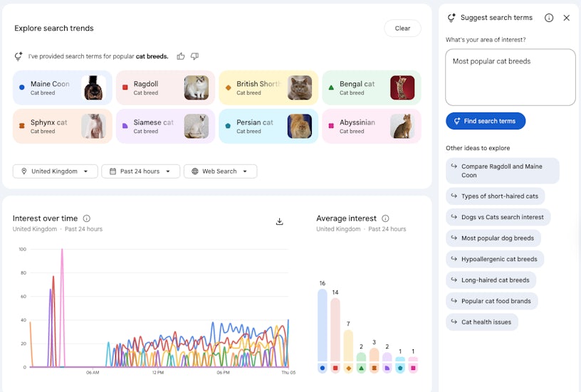Click the thumbs down feedback icon
Viewport: 581px width, 392px height.
194,56
